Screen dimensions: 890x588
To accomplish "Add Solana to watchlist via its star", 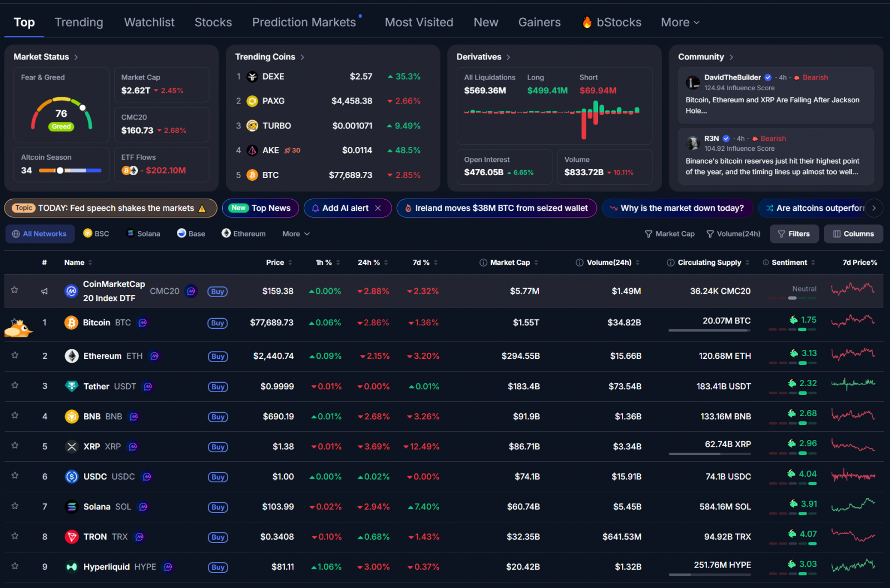I will point(15,506).
